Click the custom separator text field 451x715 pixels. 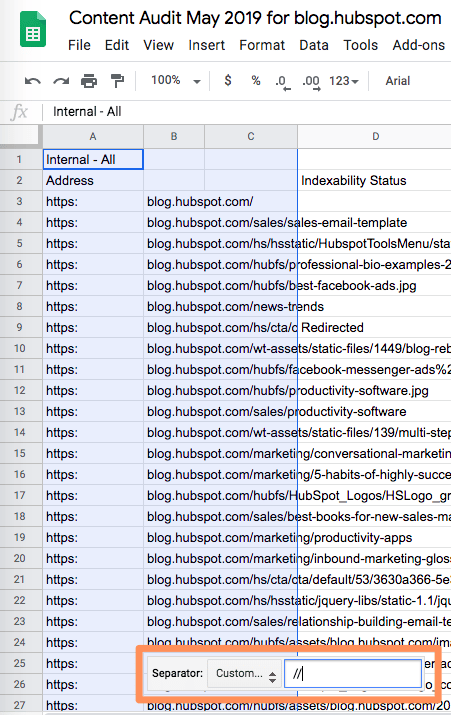tap(353, 674)
